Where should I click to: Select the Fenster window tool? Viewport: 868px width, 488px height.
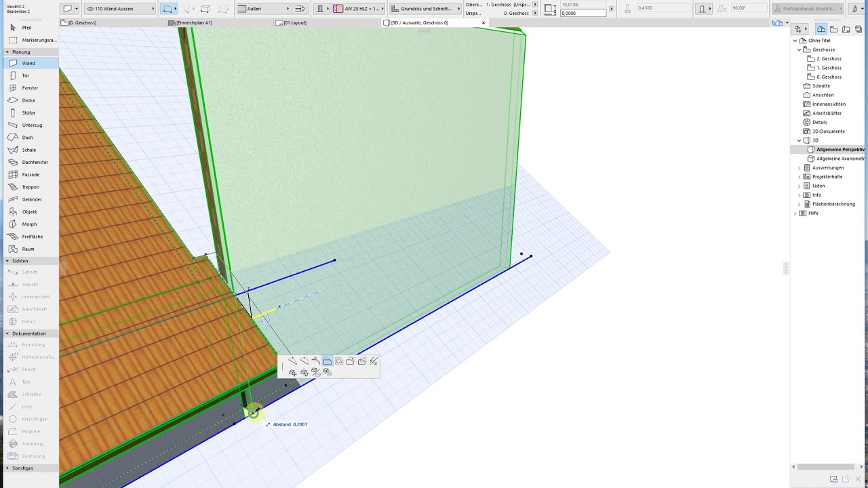point(30,88)
